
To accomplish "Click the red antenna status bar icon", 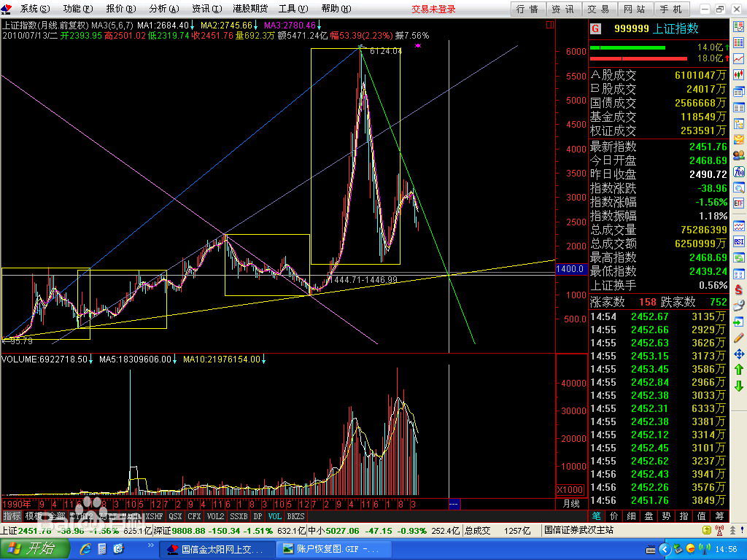I will tap(719, 530).
